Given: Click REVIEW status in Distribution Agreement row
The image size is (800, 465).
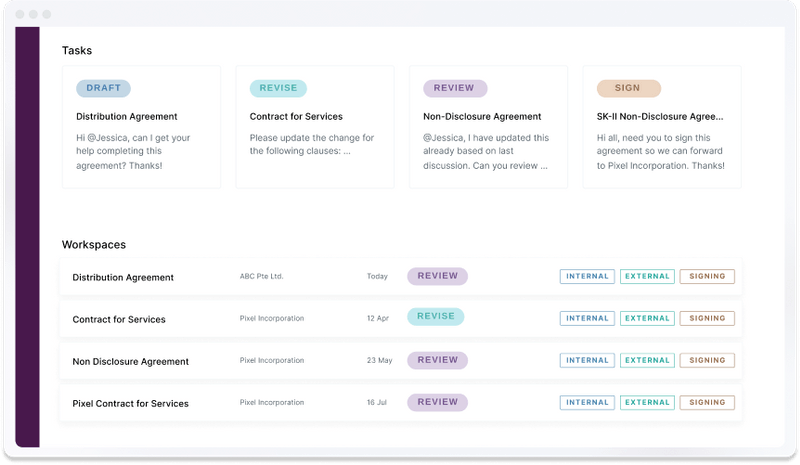Looking at the screenshot, I should pos(437,276).
